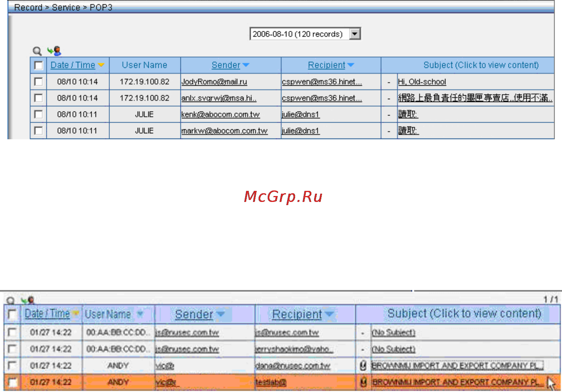
Task: Click Sender column header in lower table
Action: [194, 314]
